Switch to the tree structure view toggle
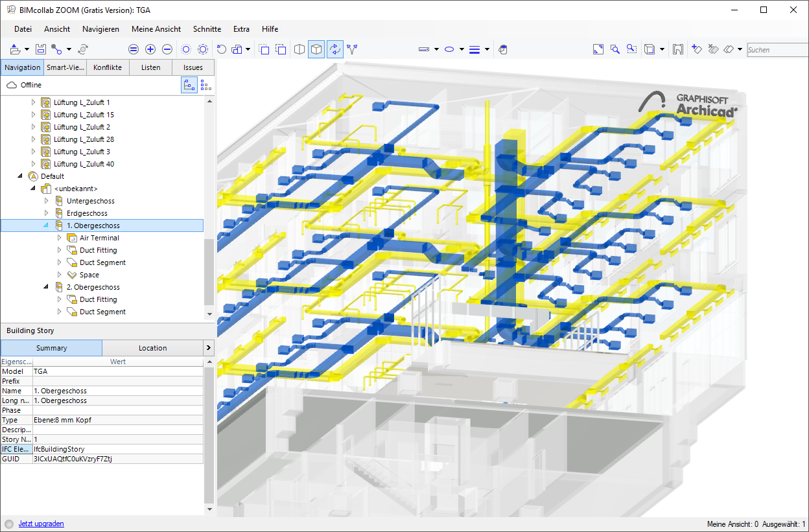809x532 pixels. pyautogui.click(x=189, y=85)
